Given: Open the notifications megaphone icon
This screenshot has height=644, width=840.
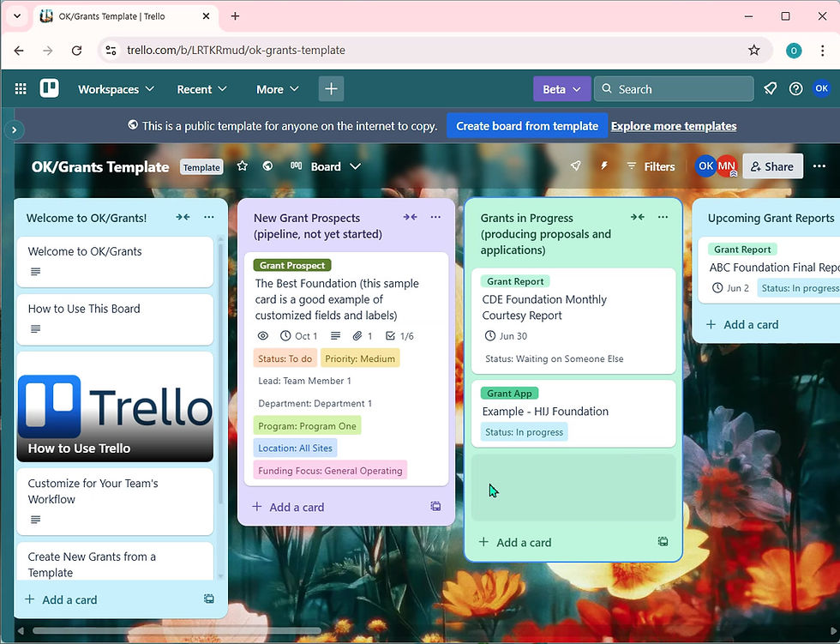Looking at the screenshot, I should (x=771, y=89).
